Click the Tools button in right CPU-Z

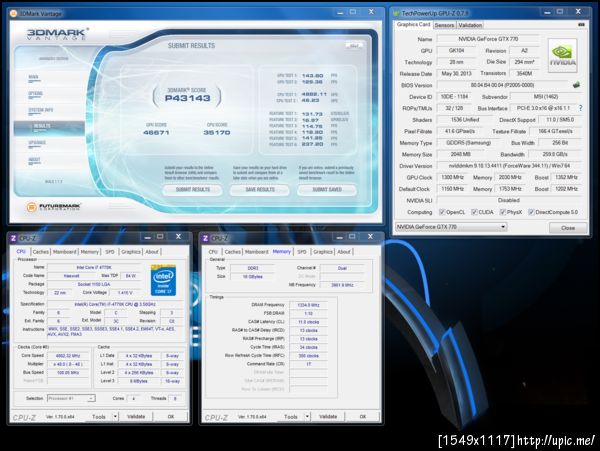pos(291,416)
